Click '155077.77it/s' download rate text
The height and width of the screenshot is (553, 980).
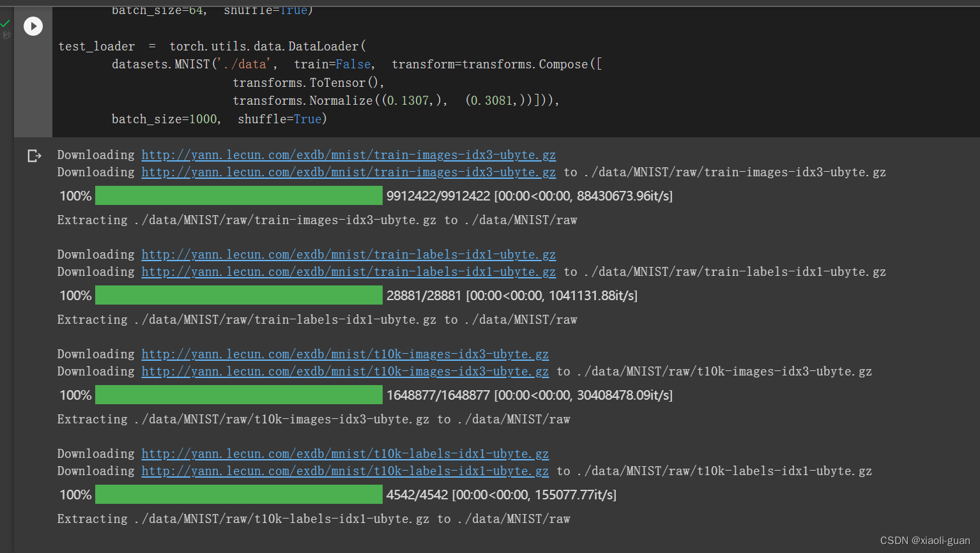click(574, 495)
